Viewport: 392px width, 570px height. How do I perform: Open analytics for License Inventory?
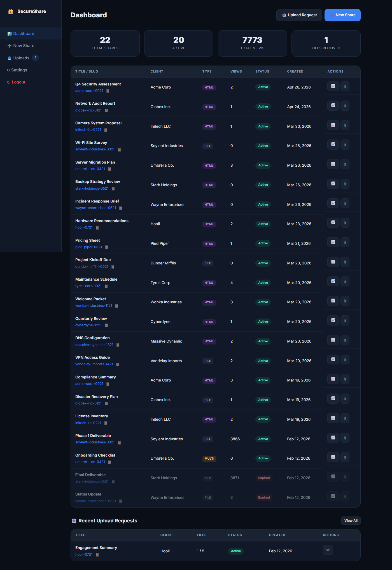[333, 418]
